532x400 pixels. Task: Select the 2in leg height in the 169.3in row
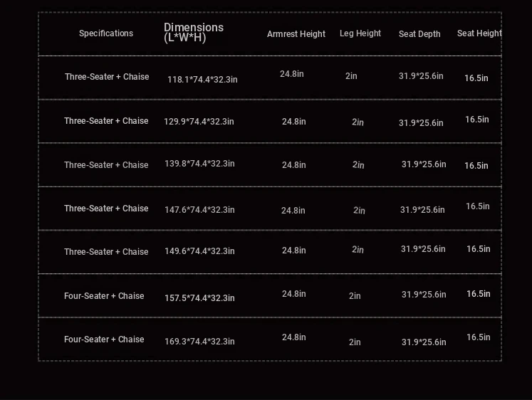click(355, 342)
